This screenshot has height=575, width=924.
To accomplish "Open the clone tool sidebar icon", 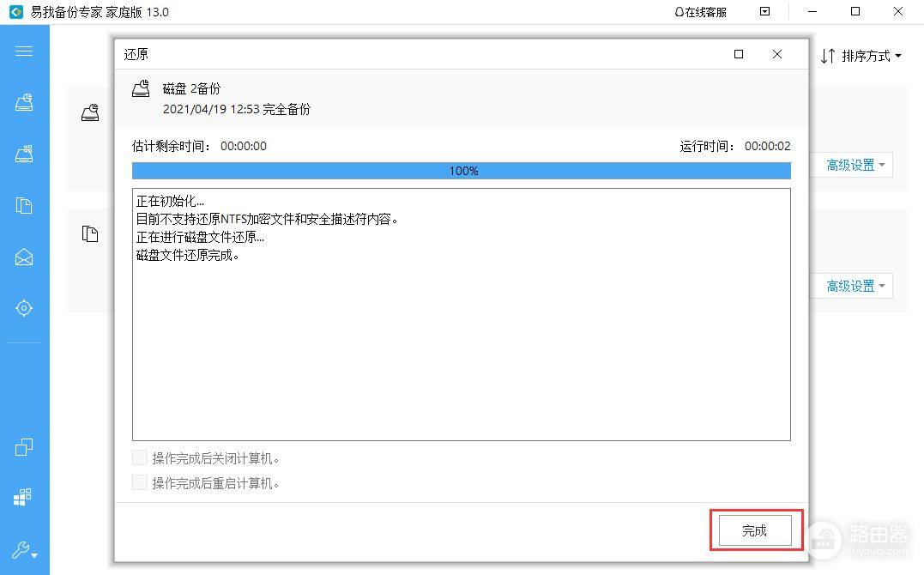I will pos(24,446).
